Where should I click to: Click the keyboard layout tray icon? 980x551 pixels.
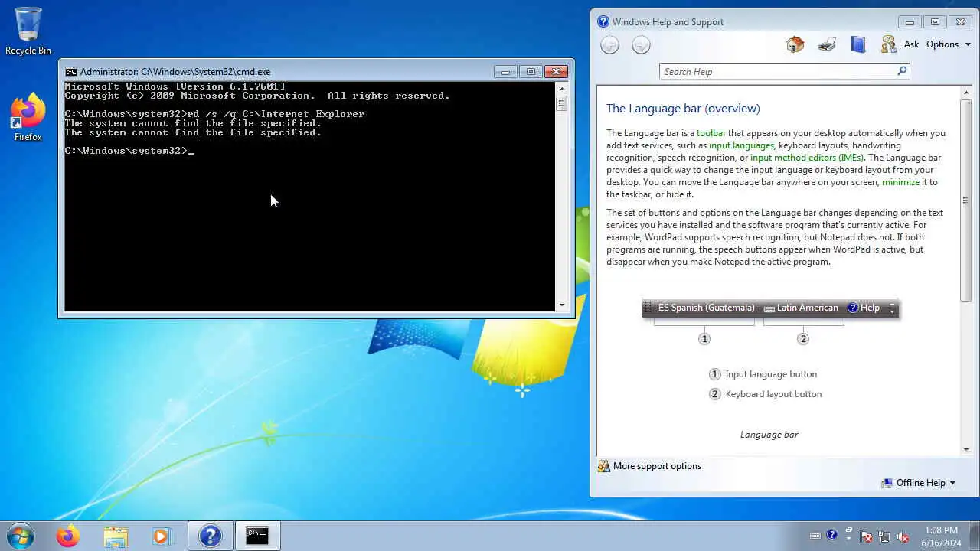tap(815, 536)
